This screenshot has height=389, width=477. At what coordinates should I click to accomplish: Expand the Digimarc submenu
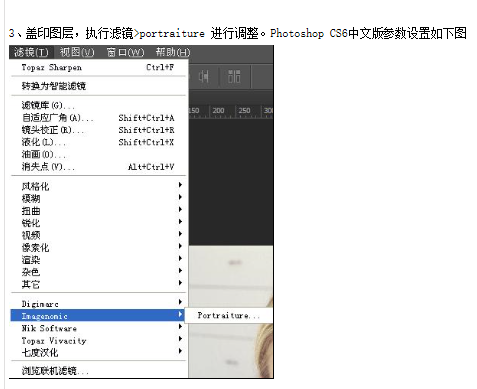coord(98,303)
